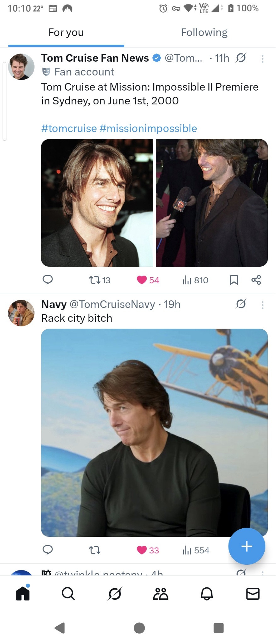Screen dimensions: 276x644
Task: Switch to the Following tab
Action: point(204,32)
